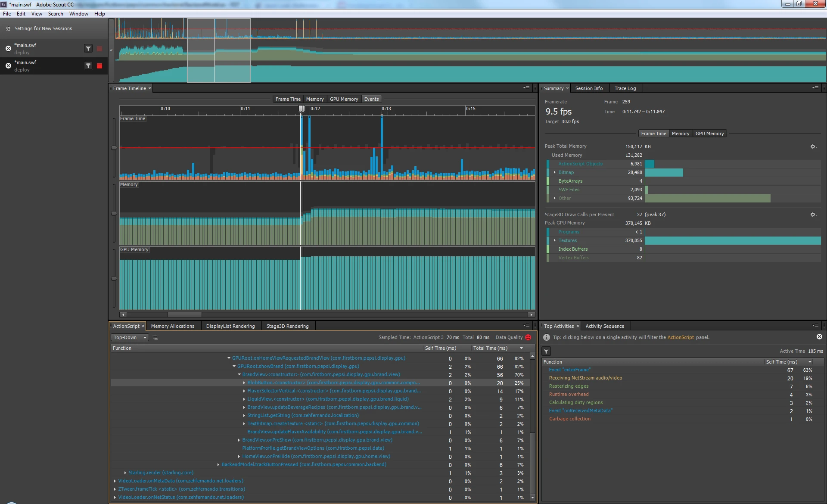The width and height of the screenshot is (827, 504).
Task: Click the Memory chart zoom slider handle
Action: click(114, 213)
